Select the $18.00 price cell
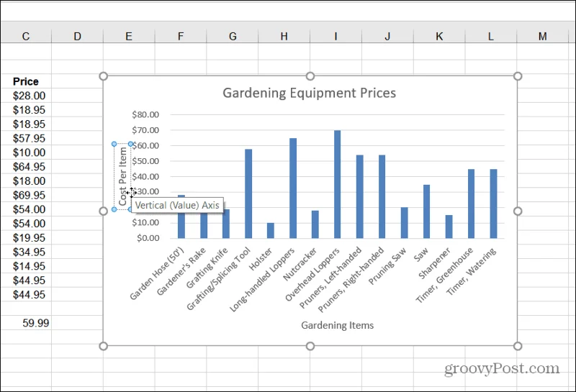 (26, 181)
